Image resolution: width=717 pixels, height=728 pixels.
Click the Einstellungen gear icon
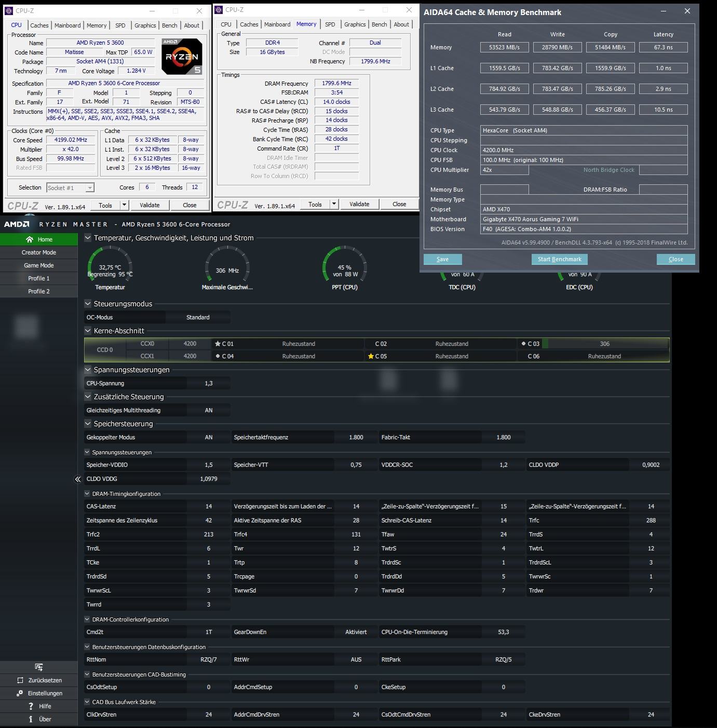[x=20, y=693]
